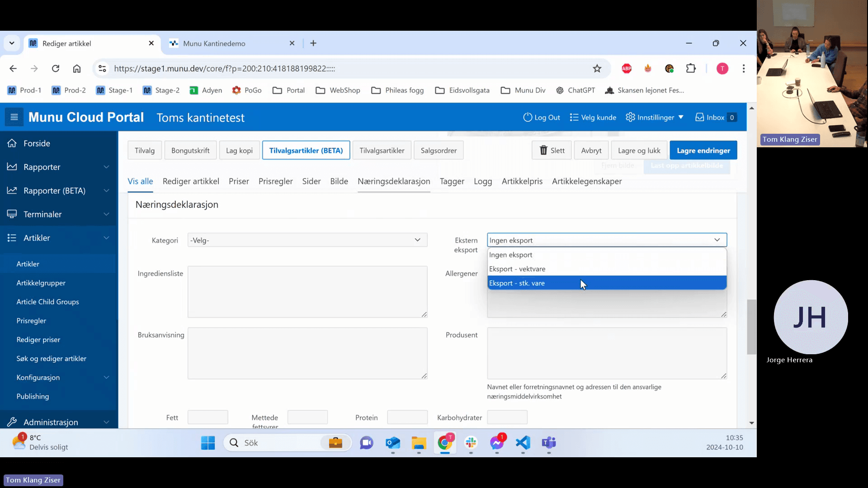Switch to the Artikkelegenskaper tab
Viewport: 868px width, 488px height.
pos(587,181)
